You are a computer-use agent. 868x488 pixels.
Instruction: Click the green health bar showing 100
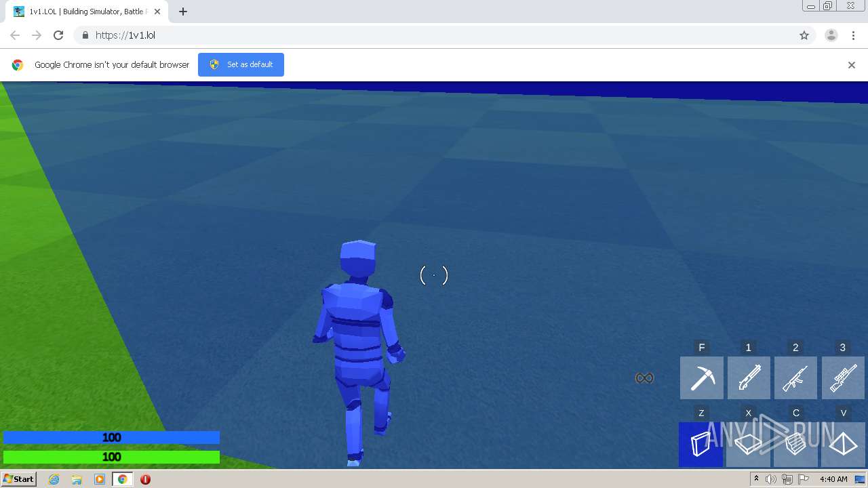(111, 457)
